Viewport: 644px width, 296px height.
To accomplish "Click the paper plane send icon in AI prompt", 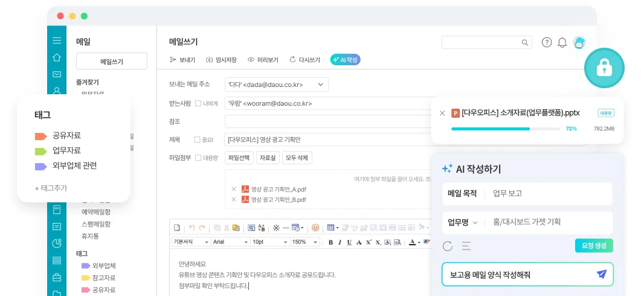I will click(601, 274).
